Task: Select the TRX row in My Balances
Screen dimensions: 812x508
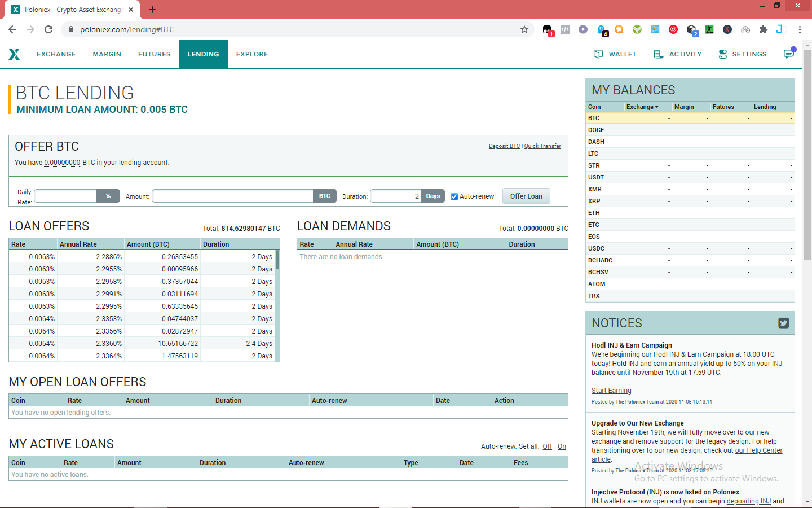Action: point(690,296)
